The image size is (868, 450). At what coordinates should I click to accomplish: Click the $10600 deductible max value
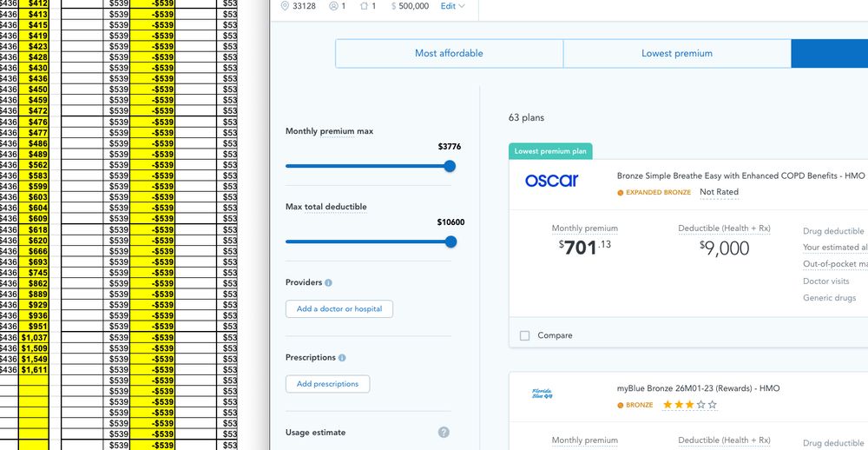point(450,222)
